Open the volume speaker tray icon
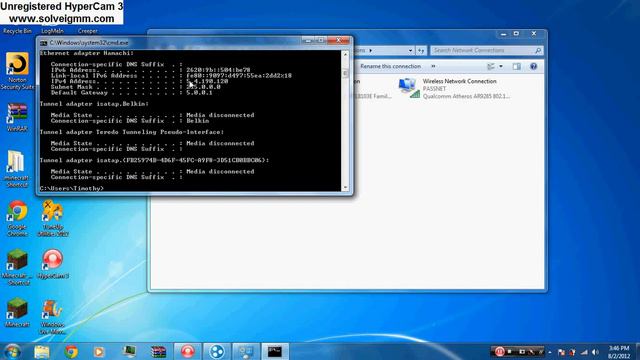 tap(595, 352)
